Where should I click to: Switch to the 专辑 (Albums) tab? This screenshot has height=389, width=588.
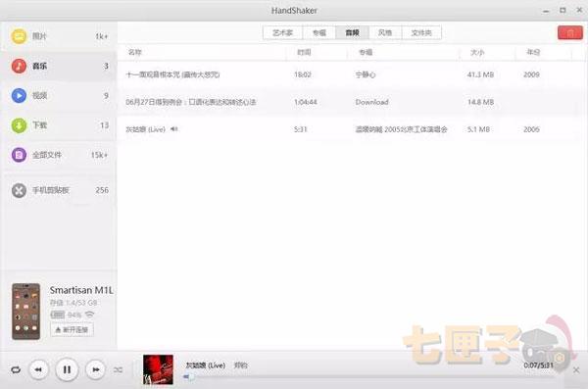coord(319,33)
